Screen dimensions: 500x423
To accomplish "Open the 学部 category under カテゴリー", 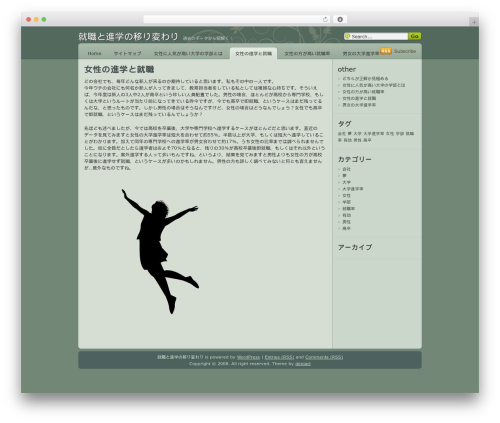I will [x=346, y=202].
